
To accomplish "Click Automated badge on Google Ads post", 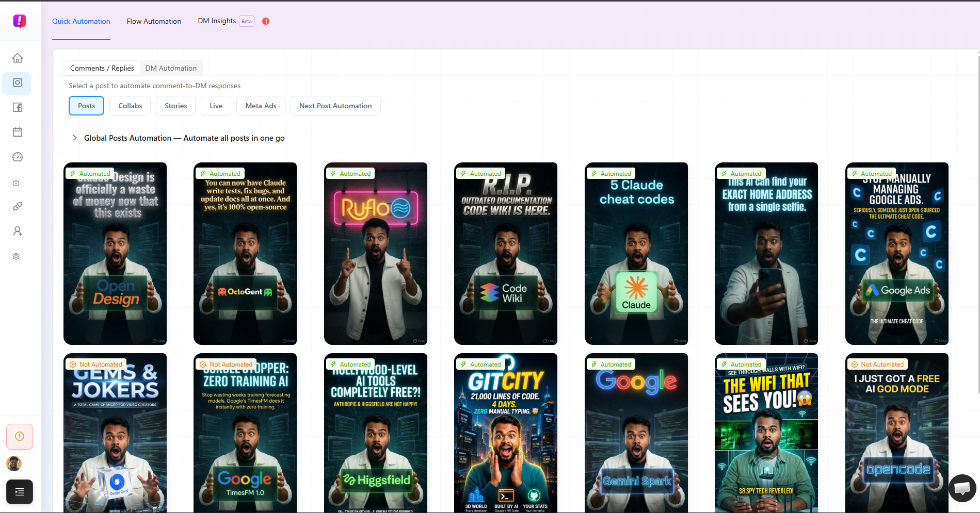I will click(872, 174).
